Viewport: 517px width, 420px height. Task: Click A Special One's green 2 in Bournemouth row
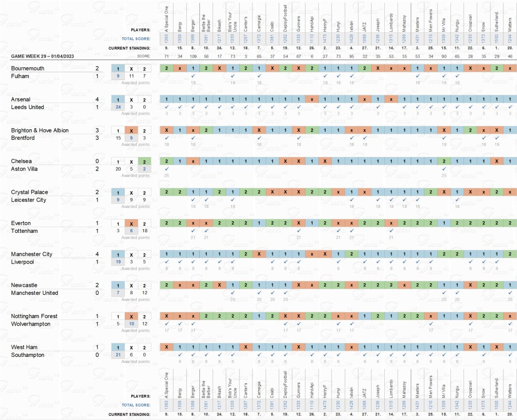pyautogui.click(x=166, y=68)
